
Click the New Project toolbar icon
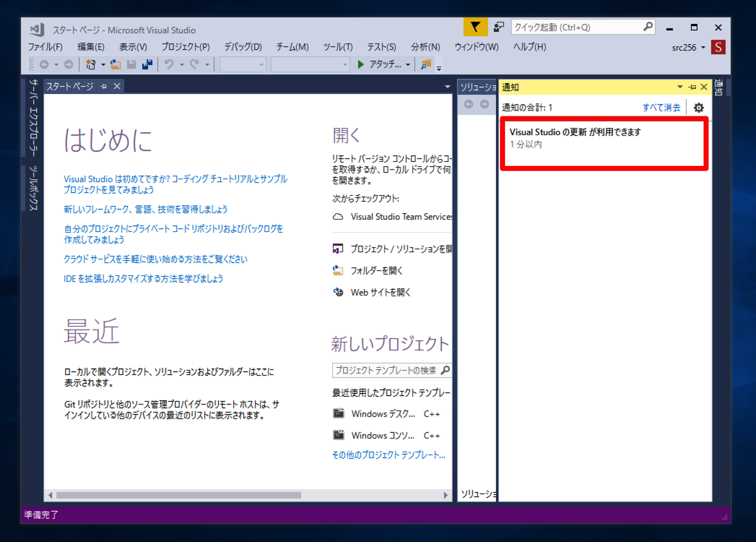click(x=90, y=65)
